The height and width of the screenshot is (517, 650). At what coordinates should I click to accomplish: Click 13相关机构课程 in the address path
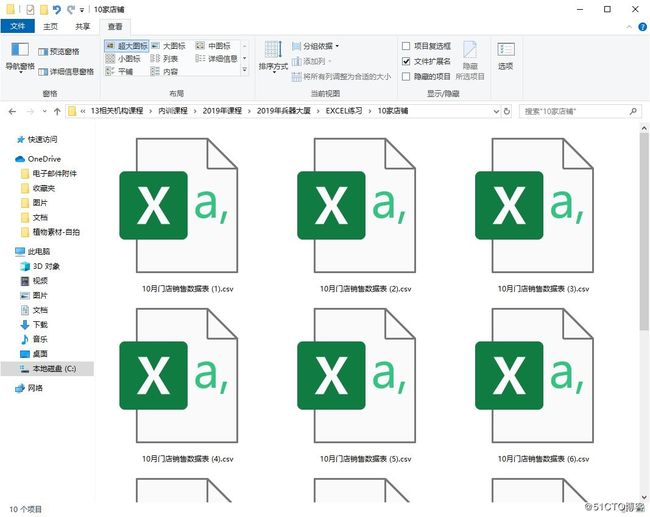click(x=117, y=111)
